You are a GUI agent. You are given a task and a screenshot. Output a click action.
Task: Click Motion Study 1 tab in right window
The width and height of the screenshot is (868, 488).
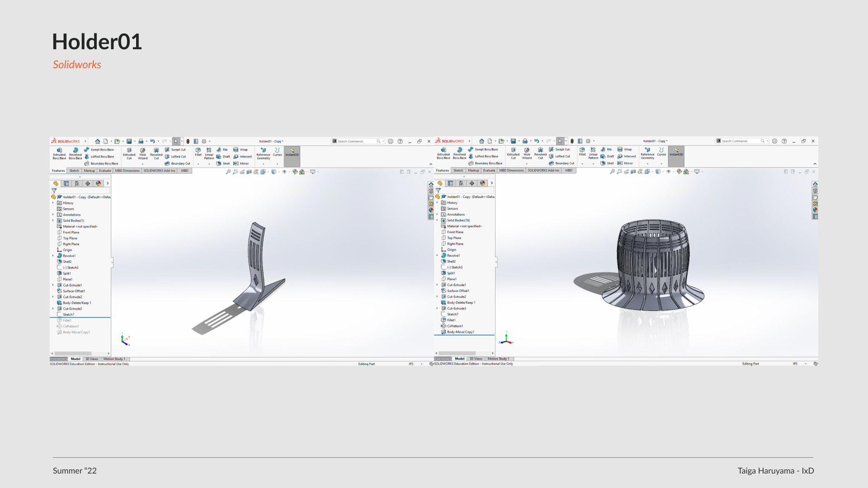point(498,359)
